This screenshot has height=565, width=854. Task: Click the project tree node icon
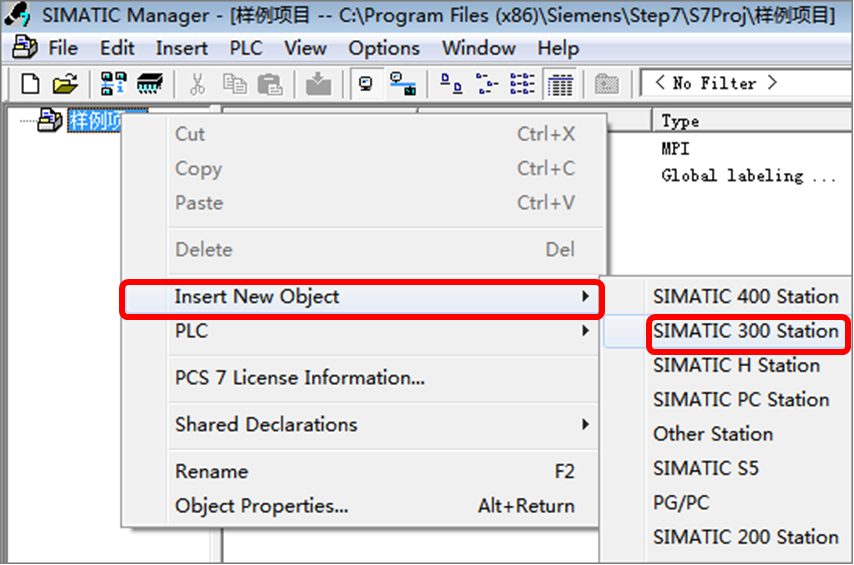pos(50,120)
